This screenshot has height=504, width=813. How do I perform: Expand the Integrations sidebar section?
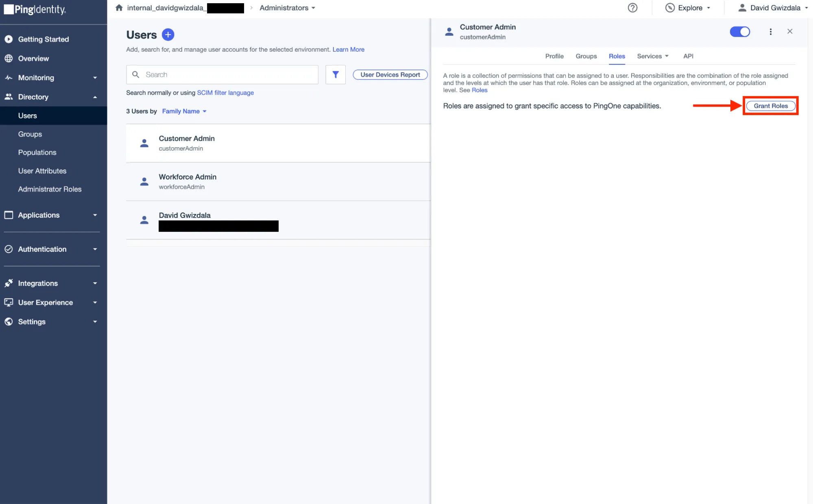click(x=95, y=284)
